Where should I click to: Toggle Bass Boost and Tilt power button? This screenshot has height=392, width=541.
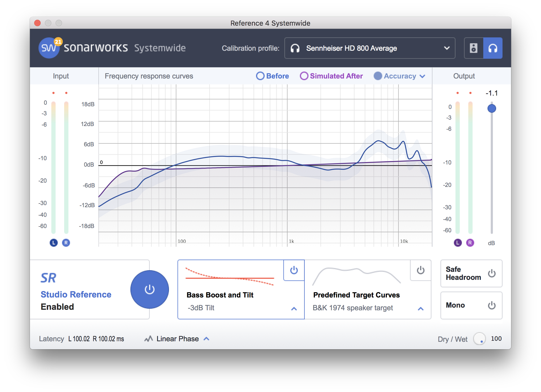point(294,270)
